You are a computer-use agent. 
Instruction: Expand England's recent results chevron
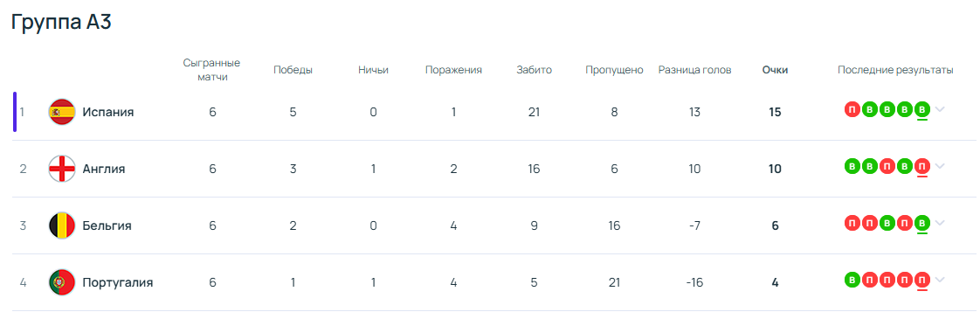940,166
